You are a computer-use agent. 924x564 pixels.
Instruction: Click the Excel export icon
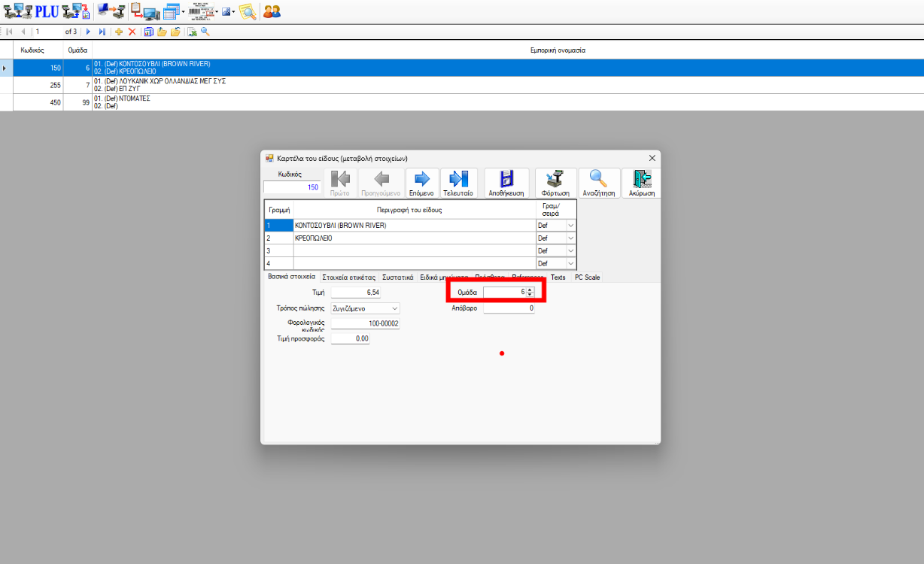pos(192,32)
